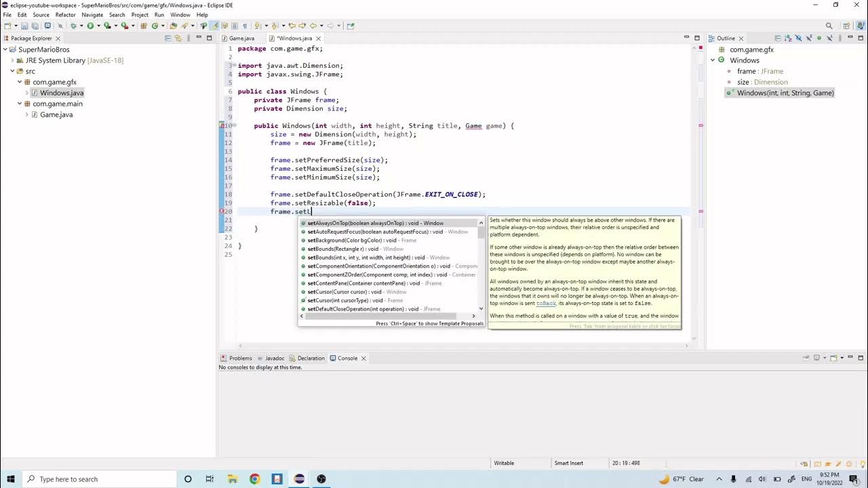Maximize the editor area icon
This screenshot has height=488, width=868.
click(x=697, y=38)
